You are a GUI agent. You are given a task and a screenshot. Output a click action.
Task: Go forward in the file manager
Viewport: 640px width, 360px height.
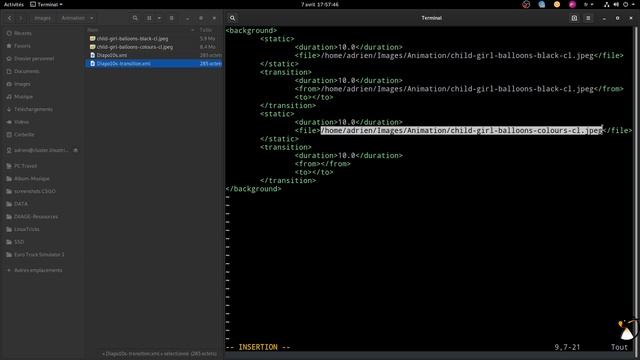(21, 18)
